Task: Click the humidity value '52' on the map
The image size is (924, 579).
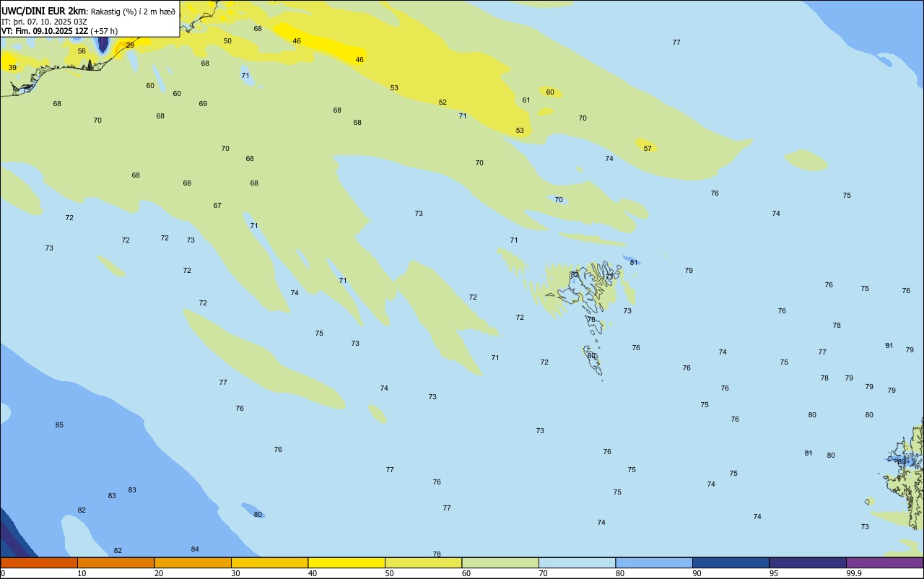Action: (x=443, y=103)
